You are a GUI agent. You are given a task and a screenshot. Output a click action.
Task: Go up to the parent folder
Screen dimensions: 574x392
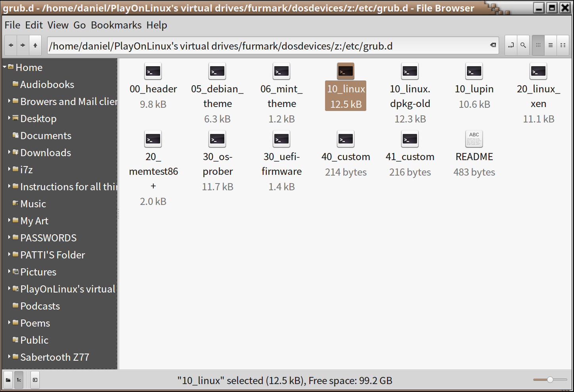[x=35, y=46]
